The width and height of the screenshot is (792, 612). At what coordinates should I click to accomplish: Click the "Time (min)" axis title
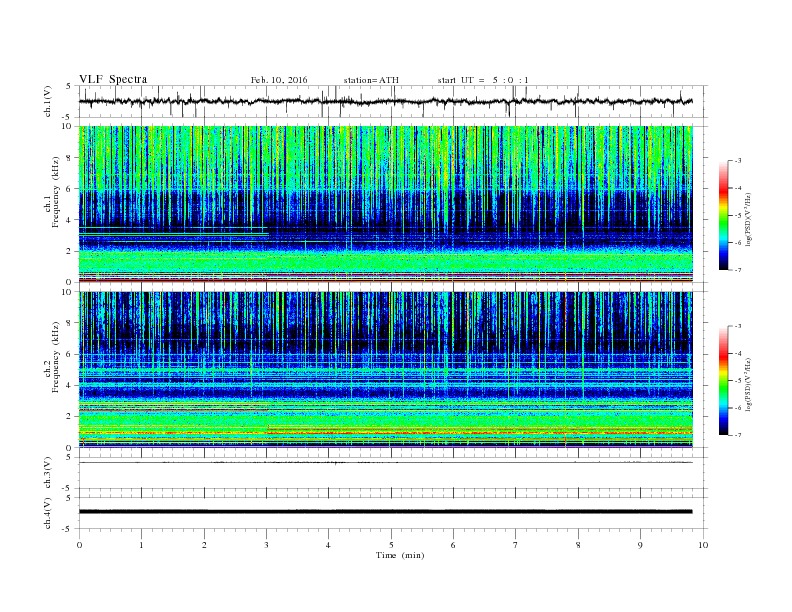(x=400, y=555)
